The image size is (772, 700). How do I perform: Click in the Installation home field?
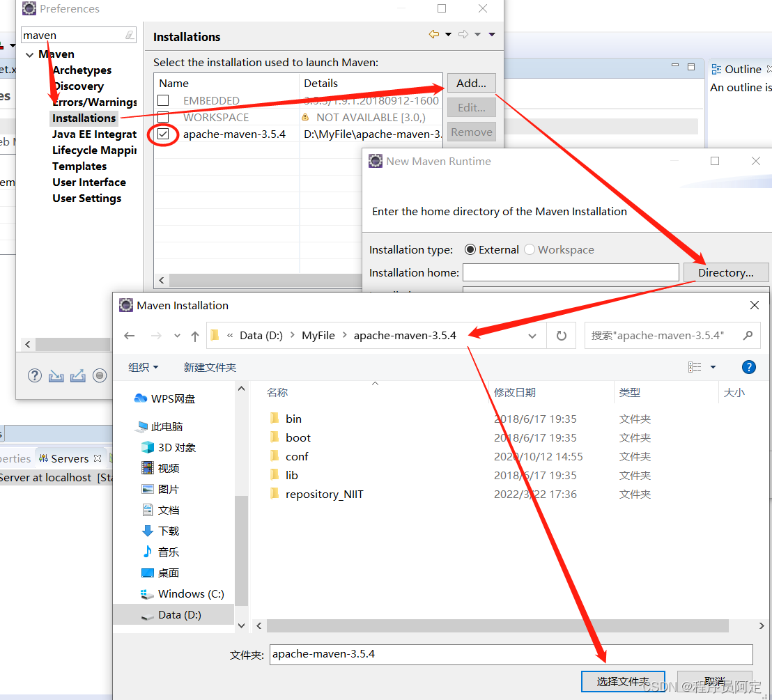tap(571, 272)
